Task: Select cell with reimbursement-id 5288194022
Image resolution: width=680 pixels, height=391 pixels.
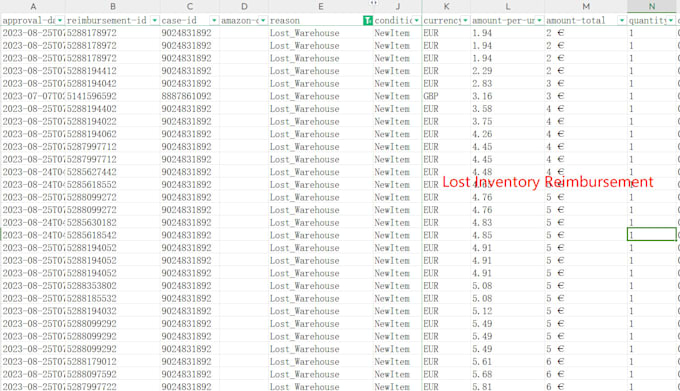Action: point(113,121)
